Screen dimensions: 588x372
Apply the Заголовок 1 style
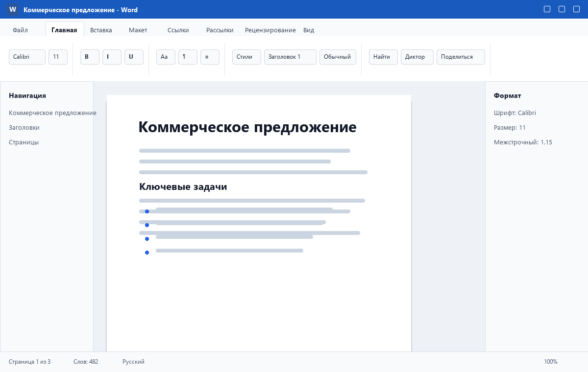pyautogui.click(x=290, y=57)
